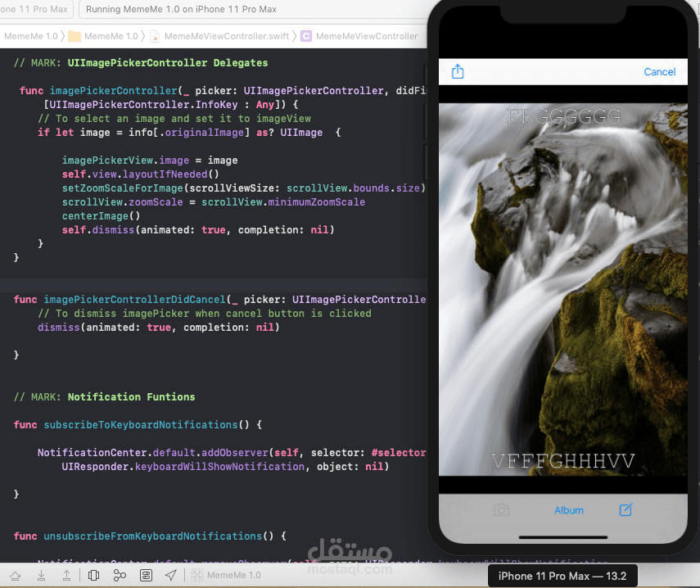Click the imagePickerController function name
700x588 pixels.
[x=114, y=91]
